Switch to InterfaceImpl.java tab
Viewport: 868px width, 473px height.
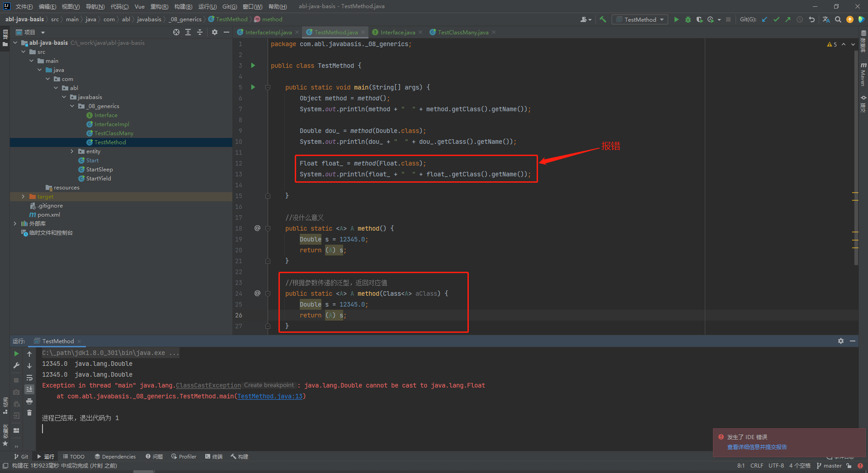coord(269,32)
